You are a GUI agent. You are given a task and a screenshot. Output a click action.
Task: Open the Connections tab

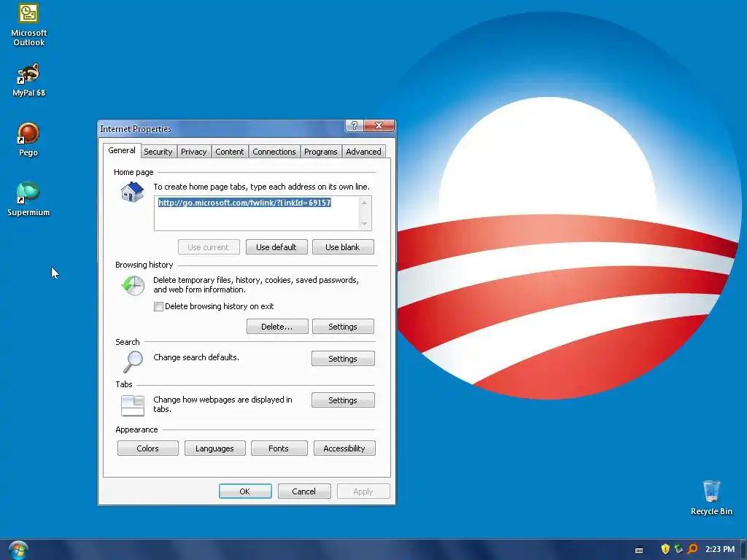pos(274,152)
